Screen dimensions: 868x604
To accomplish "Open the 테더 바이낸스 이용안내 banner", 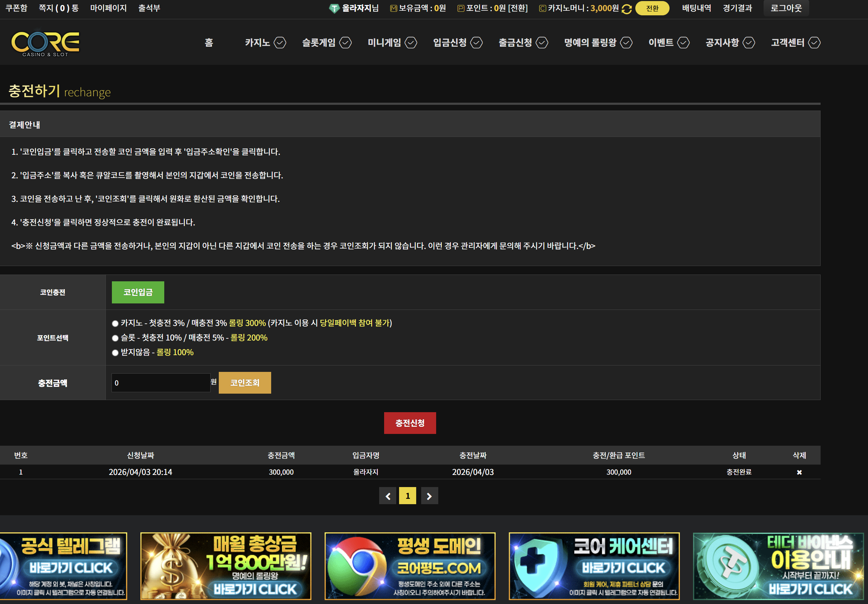I will [x=779, y=566].
